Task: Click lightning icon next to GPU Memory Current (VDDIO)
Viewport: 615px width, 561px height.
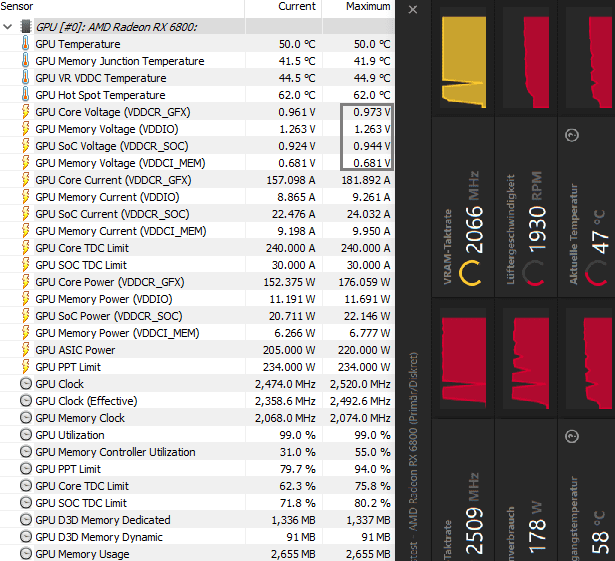Action: point(25,197)
